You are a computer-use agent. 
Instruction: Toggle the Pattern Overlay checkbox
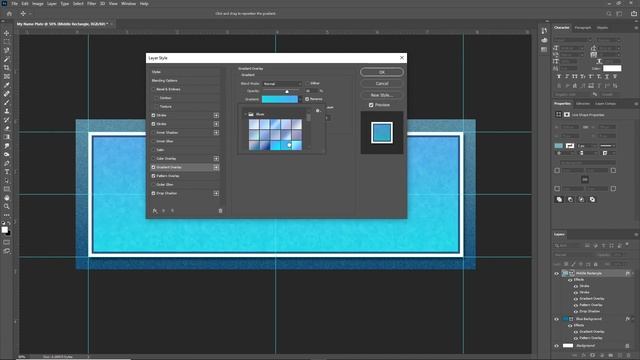click(x=153, y=176)
